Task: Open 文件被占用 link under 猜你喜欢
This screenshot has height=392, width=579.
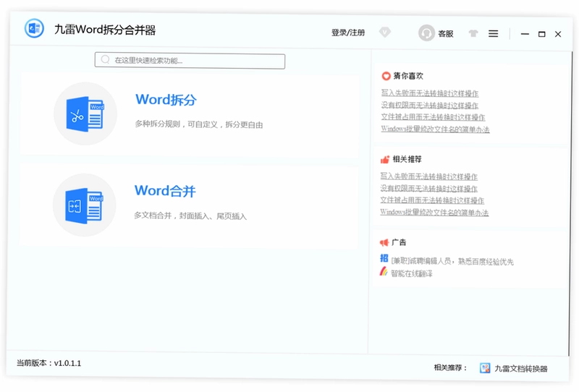Action: (x=433, y=117)
